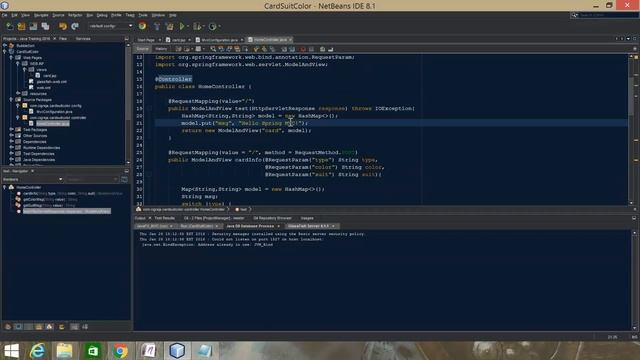Select MvcConfiguration.java in the Projects tree
Image resolution: width=640 pixels, height=360 pixels.
pos(54,112)
